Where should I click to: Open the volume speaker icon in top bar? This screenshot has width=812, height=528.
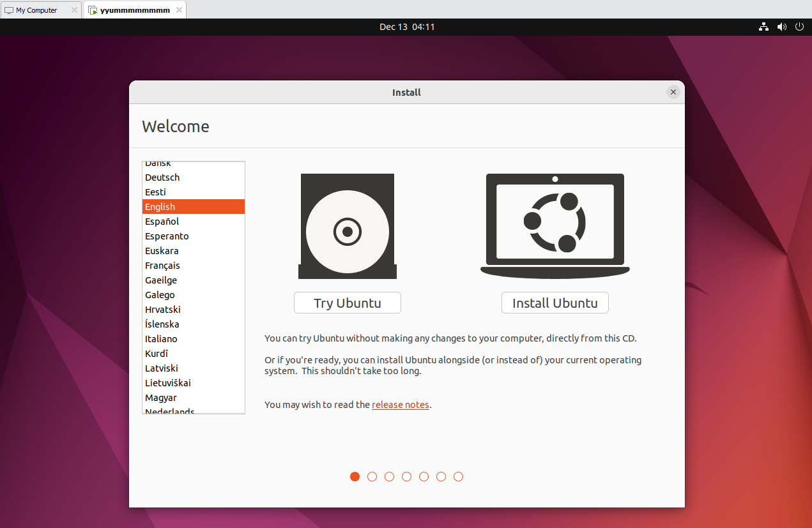[781, 27]
